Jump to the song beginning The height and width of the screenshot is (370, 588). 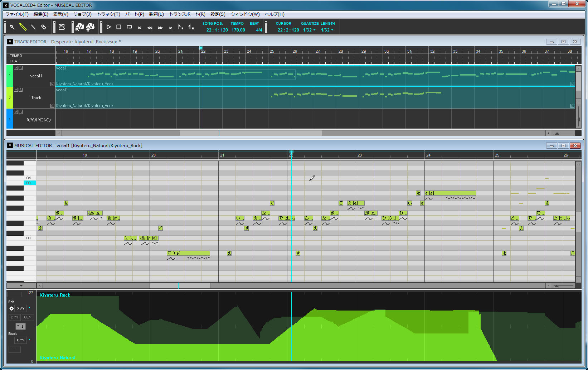point(140,28)
